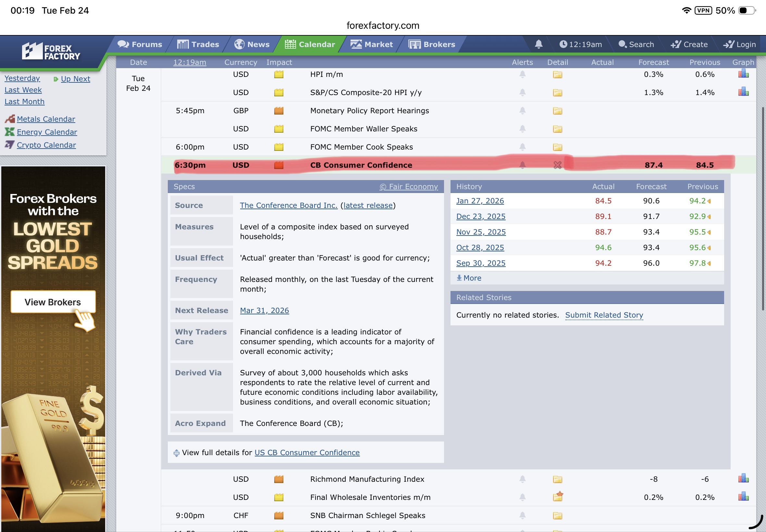The image size is (766, 532).
Task: Open starred detail folder for Final Wholesale Inventories
Action: pyautogui.click(x=558, y=497)
